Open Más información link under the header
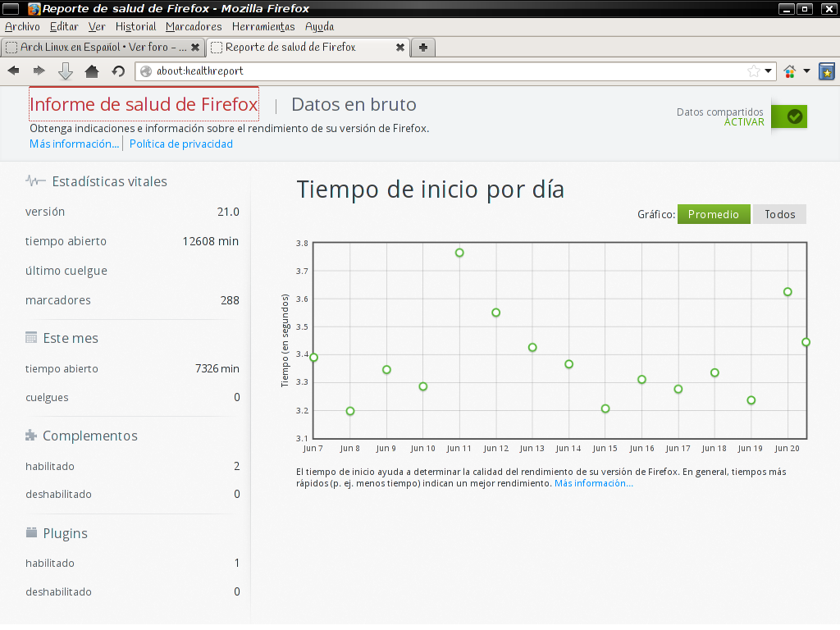Image resolution: width=840 pixels, height=630 pixels. coord(74,144)
